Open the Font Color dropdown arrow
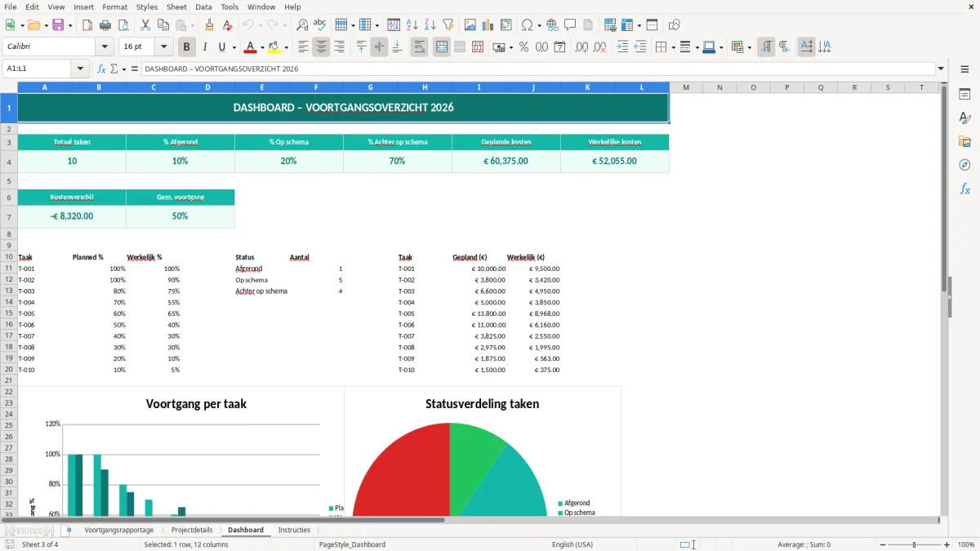The width and height of the screenshot is (980, 551). tap(262, 47)
